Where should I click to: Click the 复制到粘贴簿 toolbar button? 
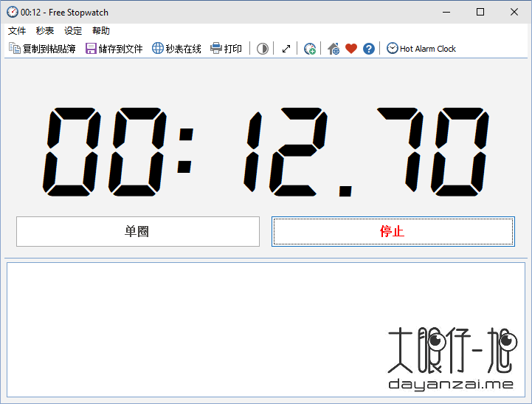pyautogui.click(x=42, y=49)
